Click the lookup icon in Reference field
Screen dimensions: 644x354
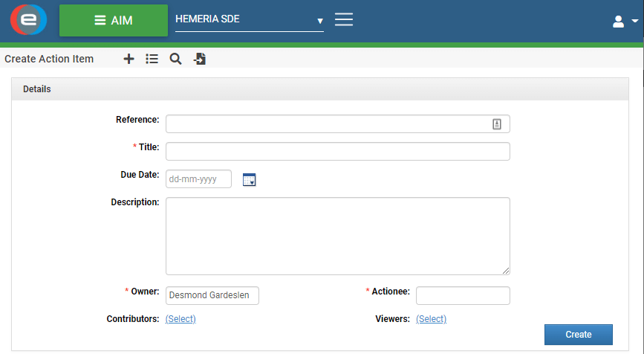click(x=497, y=124)
